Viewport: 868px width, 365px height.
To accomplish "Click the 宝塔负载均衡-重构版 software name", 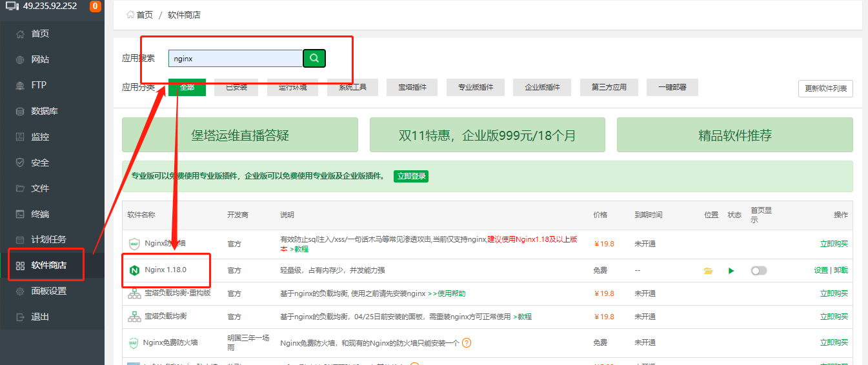I will tap(178, 293).
